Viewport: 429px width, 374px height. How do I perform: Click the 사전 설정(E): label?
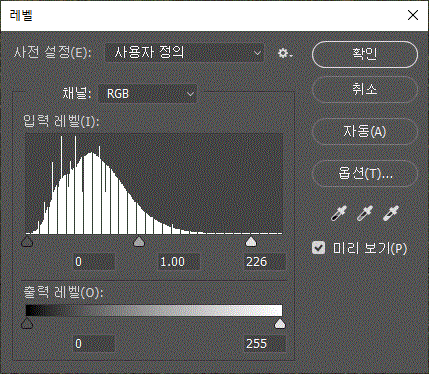(x=52, y=53)
